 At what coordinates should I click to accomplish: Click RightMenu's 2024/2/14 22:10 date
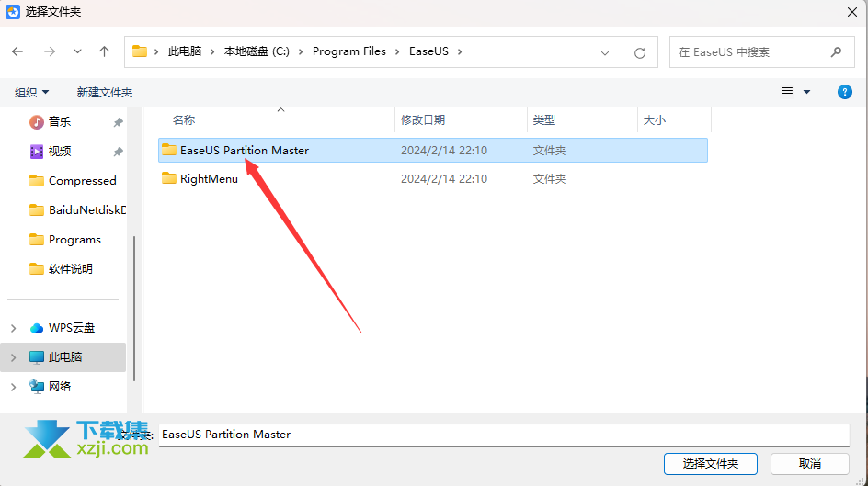point(444,179)
